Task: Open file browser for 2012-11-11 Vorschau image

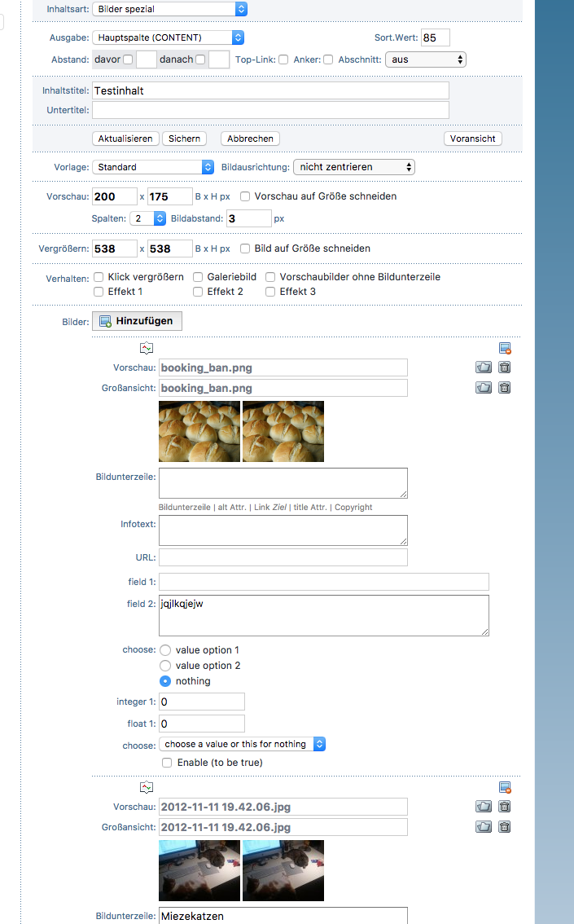Action: click(x=484, y=807)
